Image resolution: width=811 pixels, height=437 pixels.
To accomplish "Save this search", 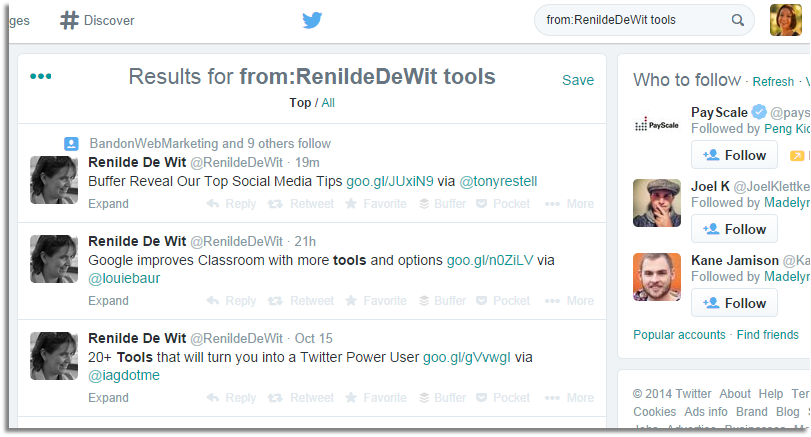I will pos(578,80).
